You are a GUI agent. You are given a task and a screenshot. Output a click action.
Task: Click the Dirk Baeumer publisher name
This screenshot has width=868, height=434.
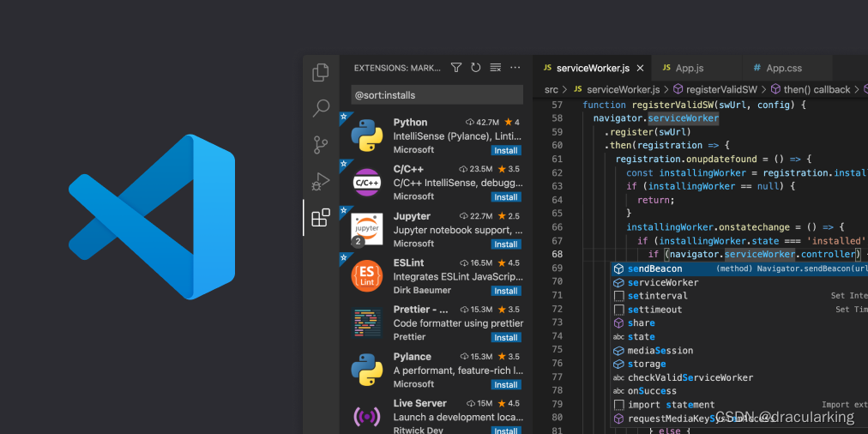point(422,290)
